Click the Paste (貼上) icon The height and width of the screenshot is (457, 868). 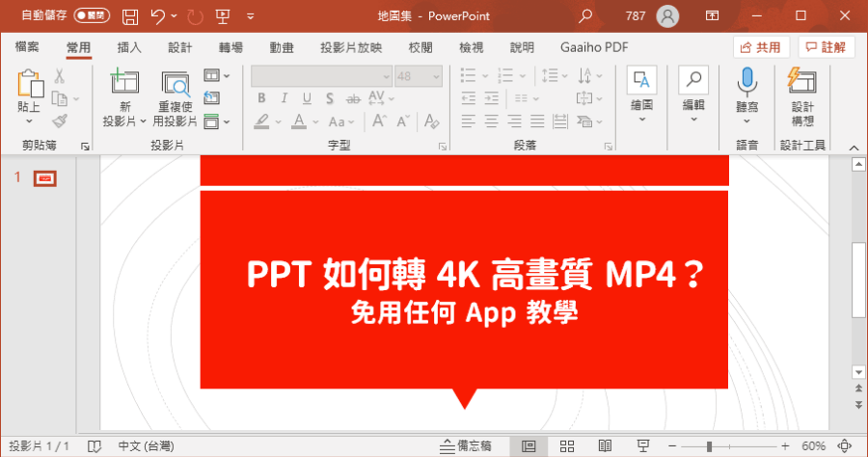point(29,84)
